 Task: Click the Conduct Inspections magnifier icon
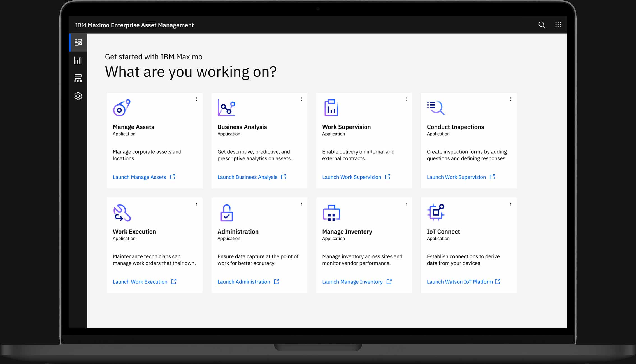coord(436,108)
